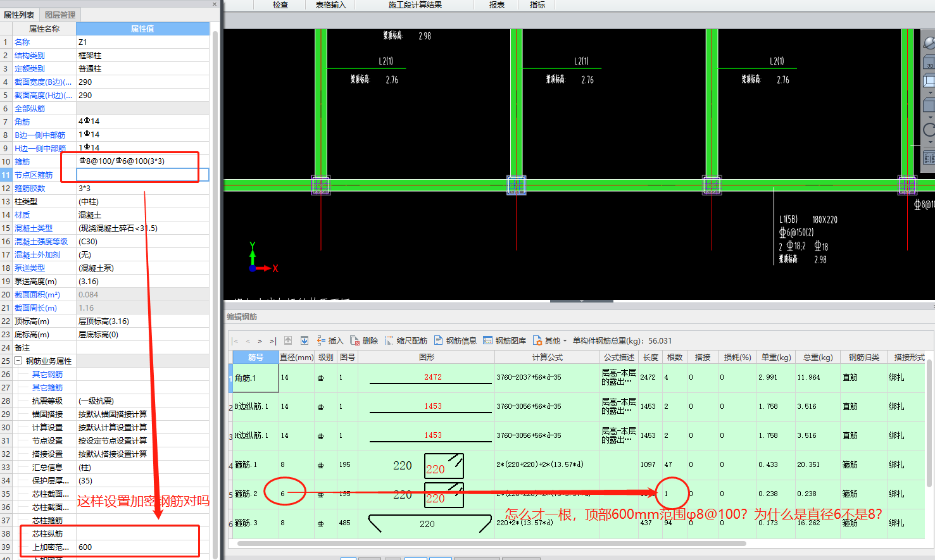Select the 箍筋.3 rebar row
This screenshot has height=560, width=935.
(x=256, y=523)
